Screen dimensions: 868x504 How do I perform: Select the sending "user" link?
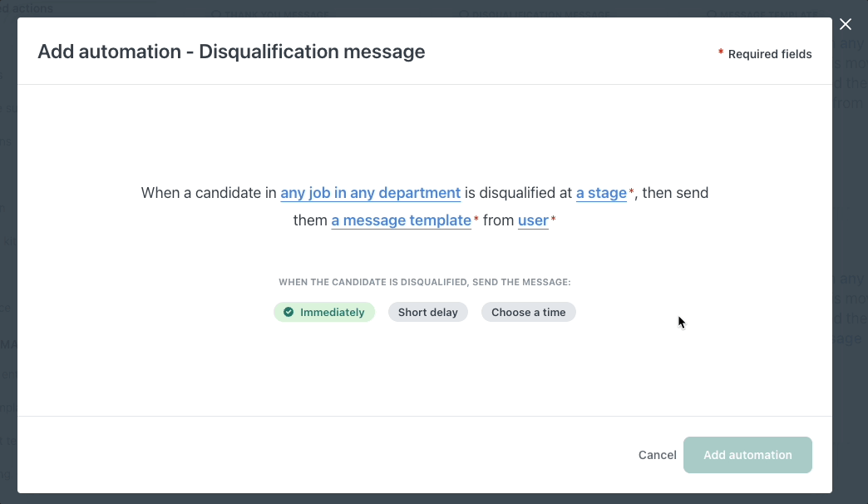pyautogui.click(x=533, y=220)
